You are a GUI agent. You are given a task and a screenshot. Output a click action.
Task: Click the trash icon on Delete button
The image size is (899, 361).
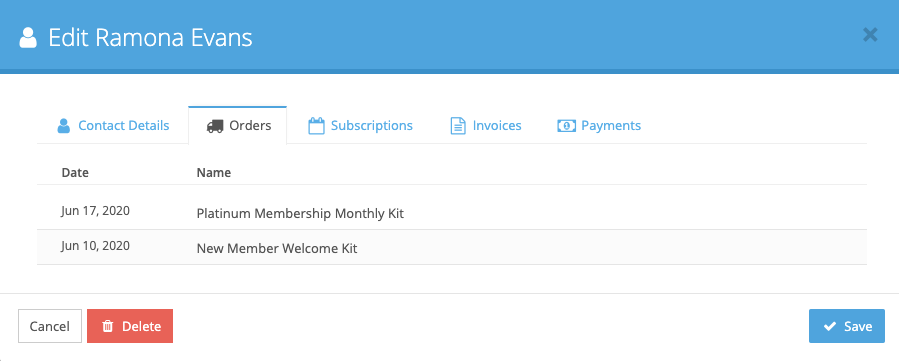pos(107,327)
